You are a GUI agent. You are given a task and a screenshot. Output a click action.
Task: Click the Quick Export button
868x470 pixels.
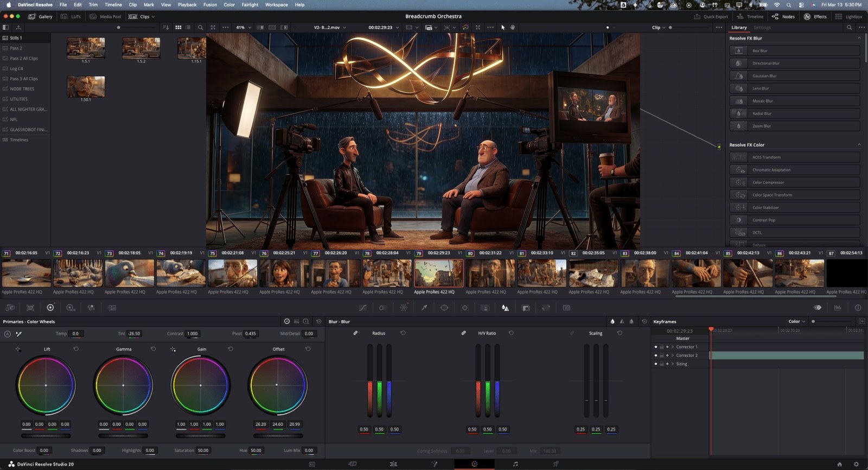click(x=711, y=16)
